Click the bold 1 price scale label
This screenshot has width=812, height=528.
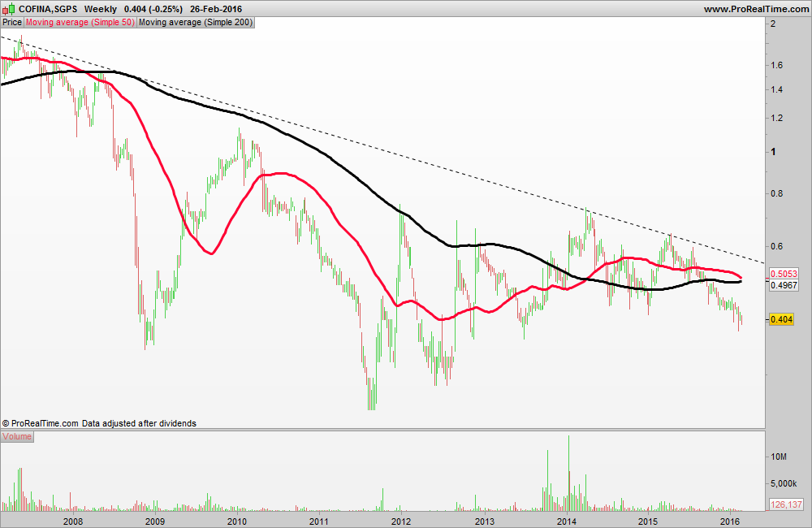773,152
